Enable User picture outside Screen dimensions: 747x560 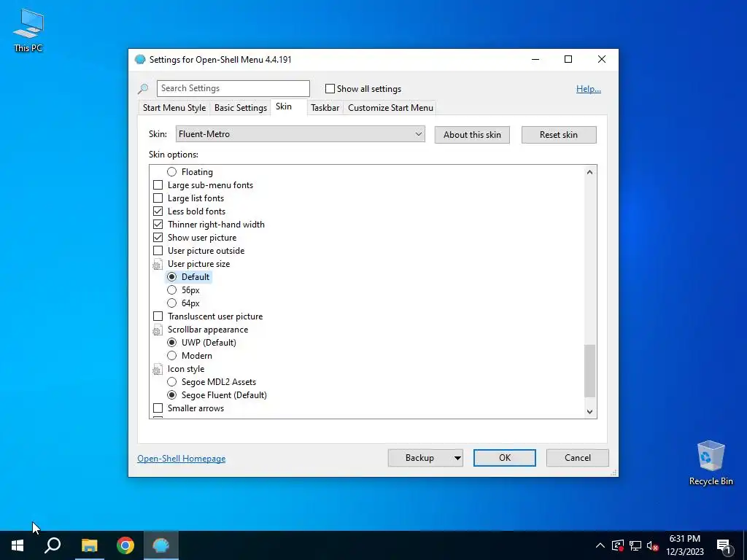point(158,251)
